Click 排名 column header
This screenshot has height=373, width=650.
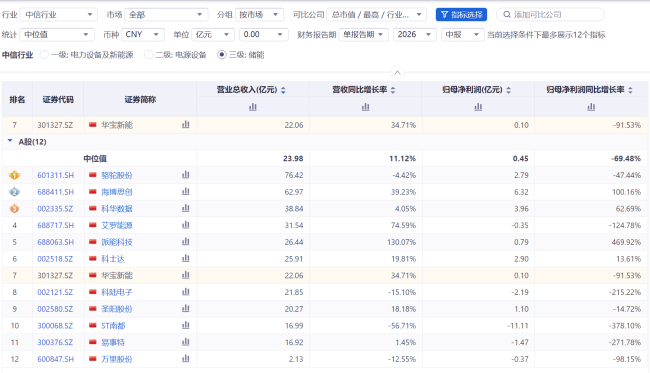(x=17, y=99)
